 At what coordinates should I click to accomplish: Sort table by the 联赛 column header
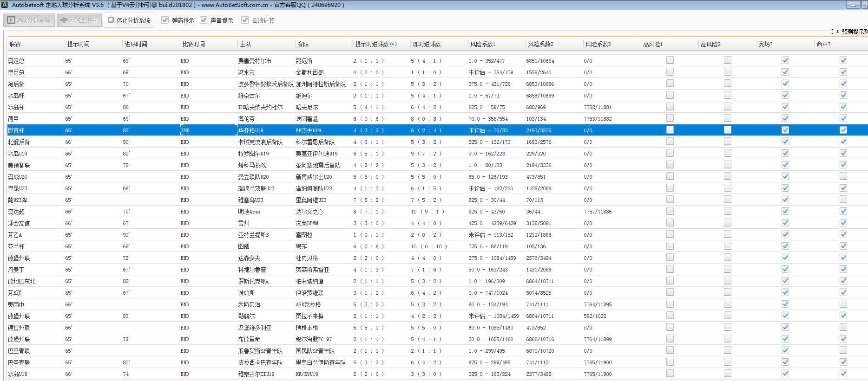[15, 44]
